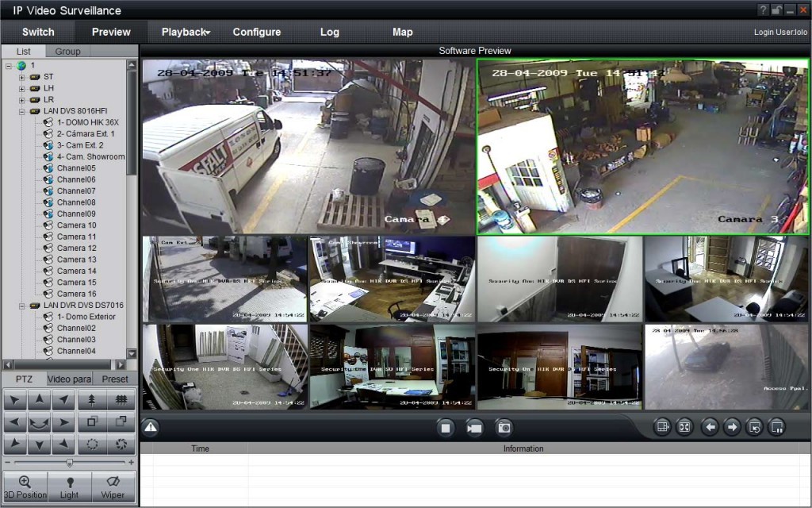Toggle the PTZ Light button
The height and width of the screenshot is (508, 812).
69,486
